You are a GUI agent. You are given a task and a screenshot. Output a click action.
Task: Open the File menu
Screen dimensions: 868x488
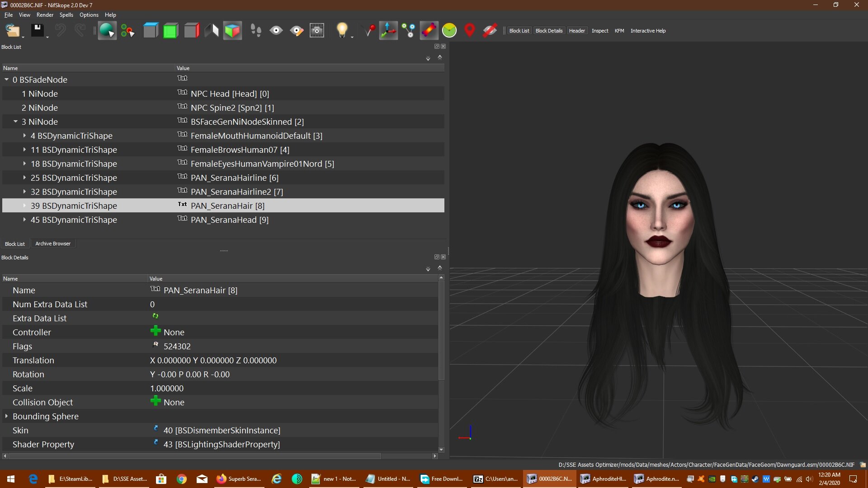[9, 15]
